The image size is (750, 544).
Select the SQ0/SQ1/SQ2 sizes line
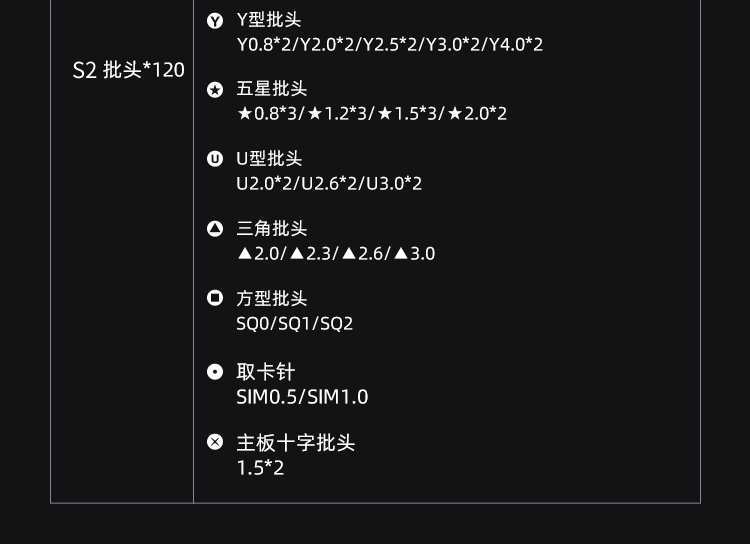(295, 323)
